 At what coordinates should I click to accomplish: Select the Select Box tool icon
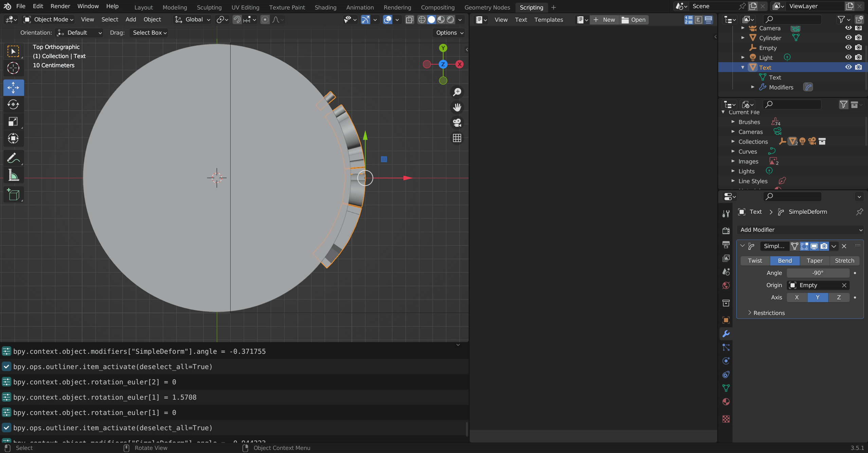click(x=14, y=51)
